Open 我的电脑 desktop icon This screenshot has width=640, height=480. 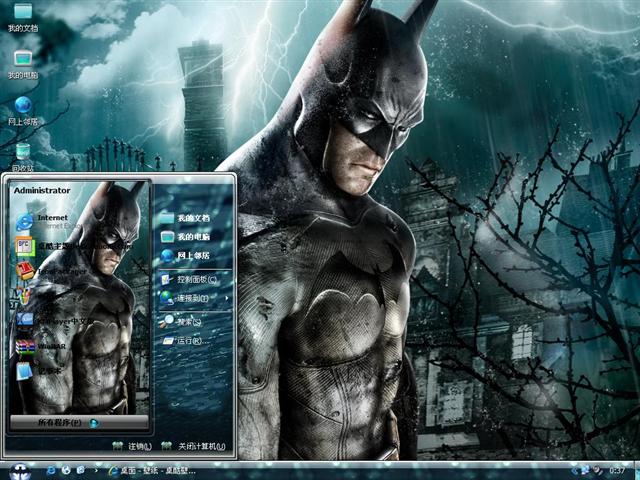tap(23, 64)
